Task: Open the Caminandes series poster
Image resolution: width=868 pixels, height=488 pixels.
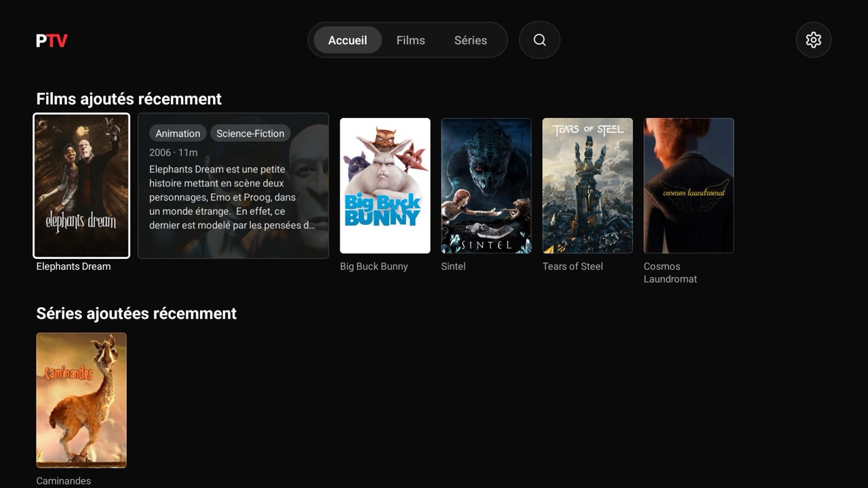Action: point(81,400)
